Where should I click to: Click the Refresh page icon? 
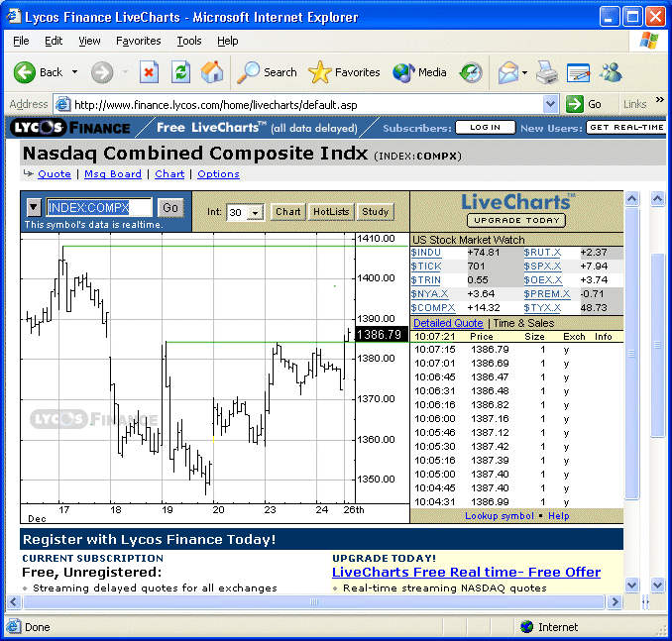pos(180,72)
